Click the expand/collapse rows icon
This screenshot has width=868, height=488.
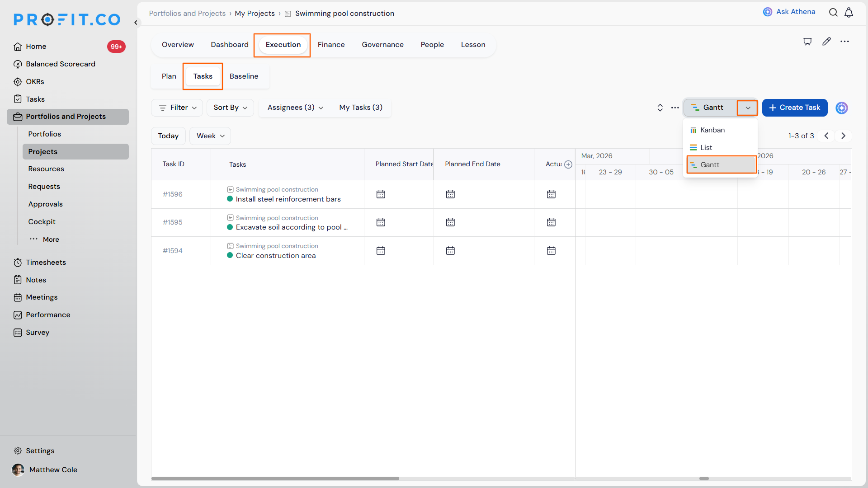coord(660,108)
